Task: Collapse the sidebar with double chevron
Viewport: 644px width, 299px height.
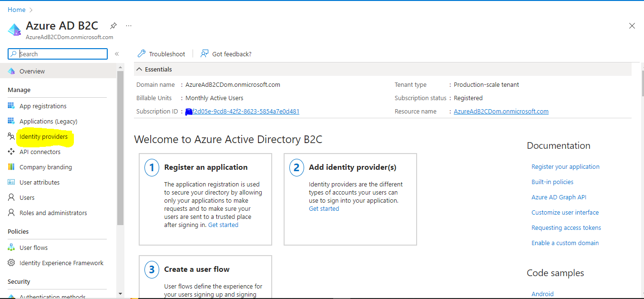Action: (x=117, y=54)
